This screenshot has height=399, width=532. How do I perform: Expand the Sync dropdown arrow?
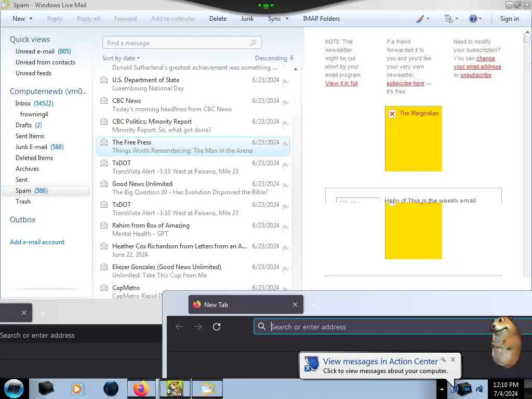point(287,19)
